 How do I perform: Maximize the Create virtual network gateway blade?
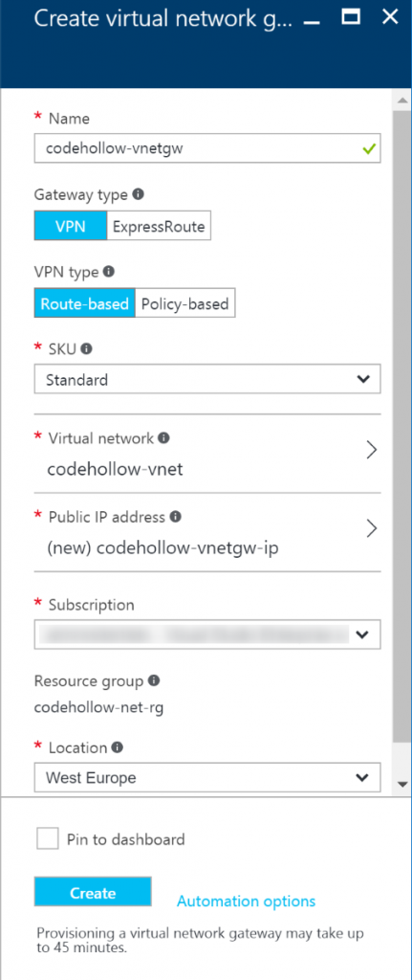tap(351, 16)
